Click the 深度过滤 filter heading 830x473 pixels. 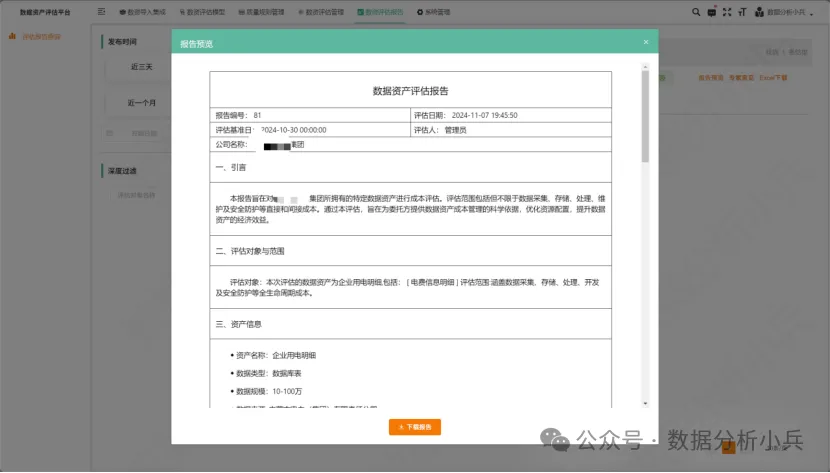(122, 171)
